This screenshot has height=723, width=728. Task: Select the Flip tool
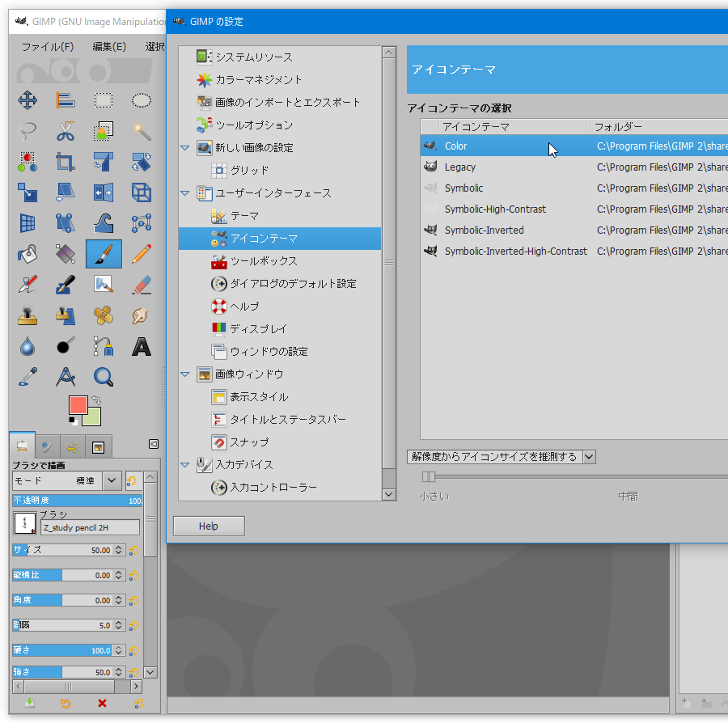click(103, 192)
